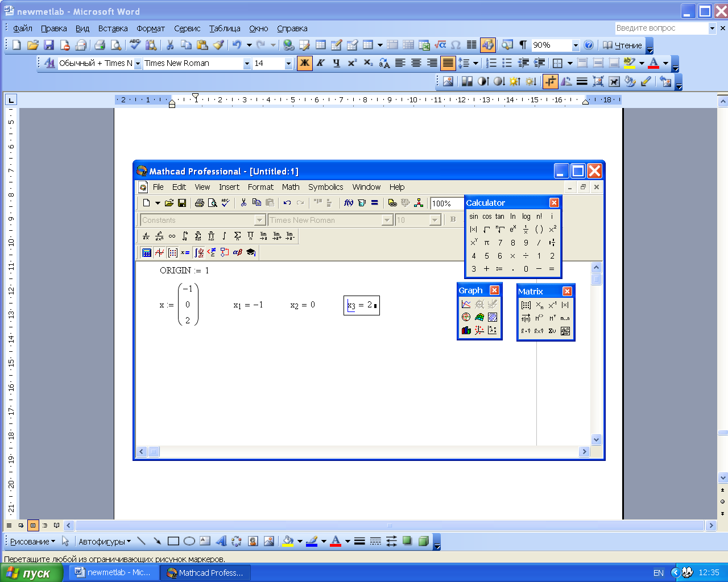The image size is (728, 582).
Task: Click the EN language indicator
Action: (x=659, y=573)
